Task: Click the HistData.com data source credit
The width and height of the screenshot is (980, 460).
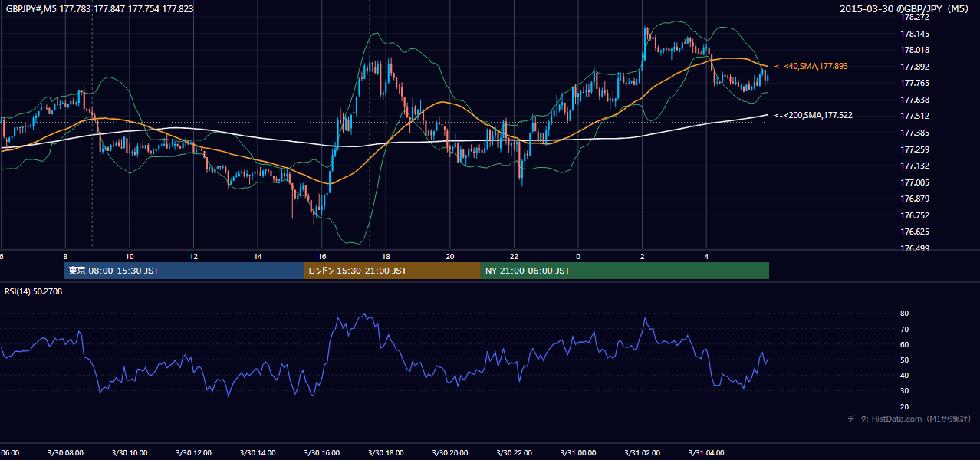Action: [x=909, y=419]
